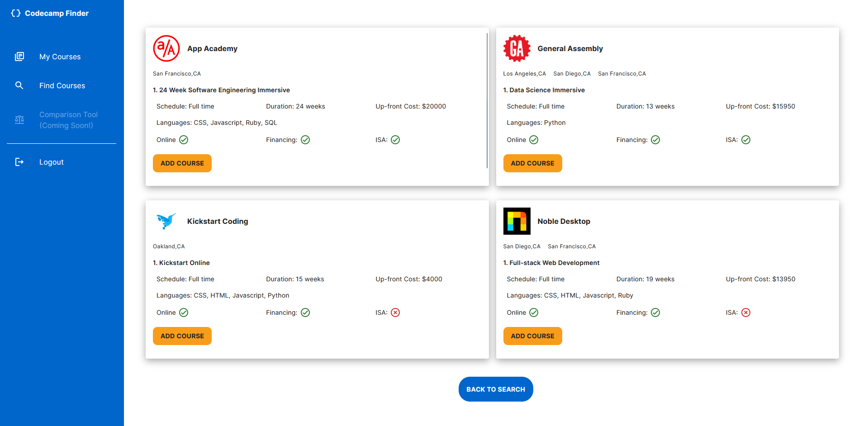The width and height of the screenshot is (868, 426).
Task: Add the Noble Desktop course
Action: tap(532, 336)
